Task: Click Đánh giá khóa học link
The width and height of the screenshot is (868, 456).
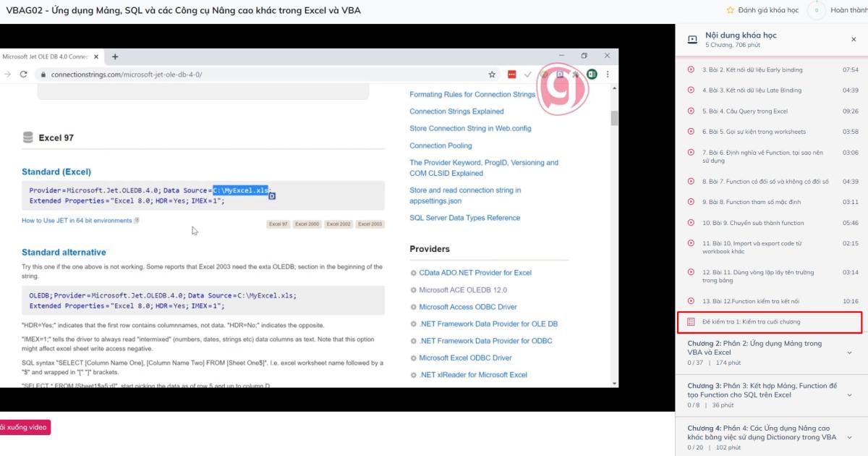Action: [x=768, y=10]
